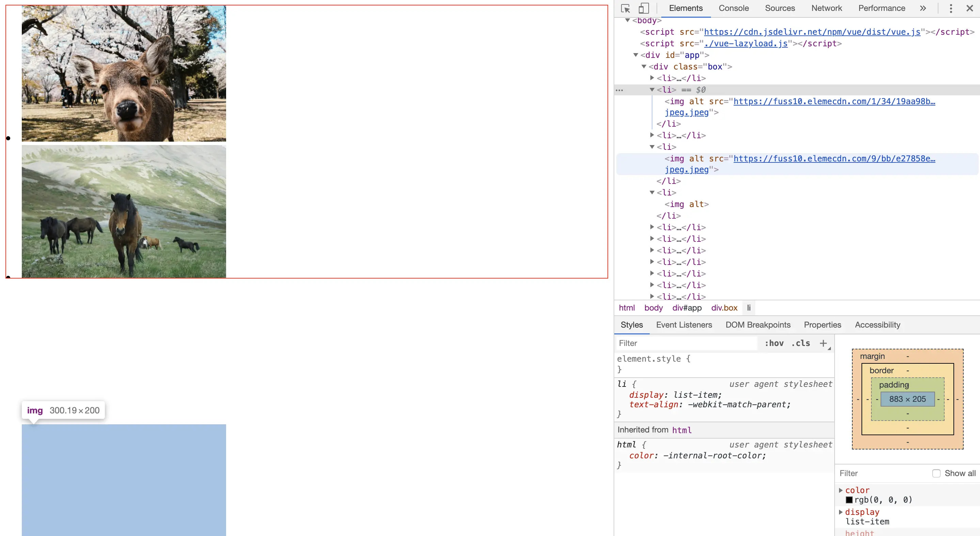Open the DevTools three-dot options menu
Image resolution: width=980 pixels, height=536 pixels.
951,9
